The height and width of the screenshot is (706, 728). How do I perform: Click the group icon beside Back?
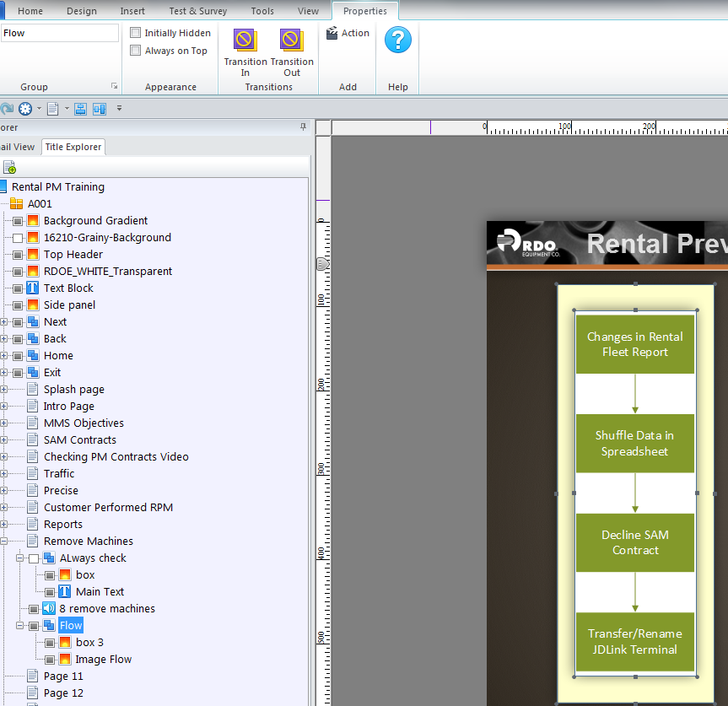click(x=33, y=339)
